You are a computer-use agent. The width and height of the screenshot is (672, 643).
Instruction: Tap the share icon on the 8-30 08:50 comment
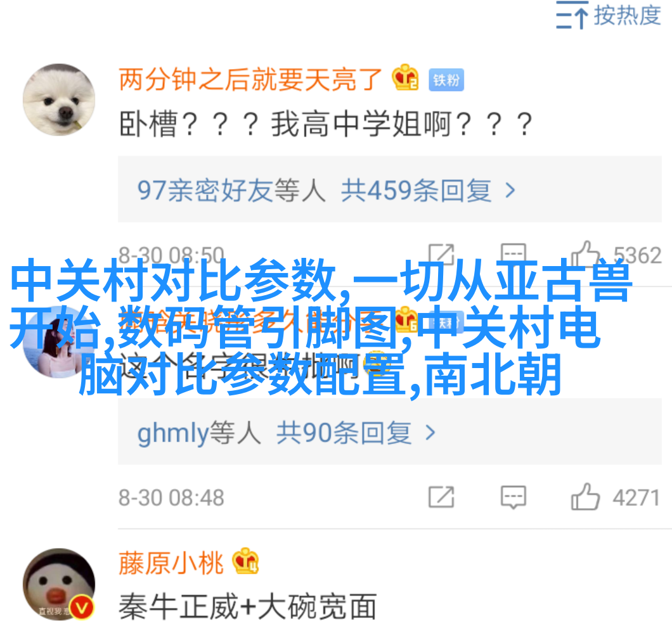(x=441, y=255)
